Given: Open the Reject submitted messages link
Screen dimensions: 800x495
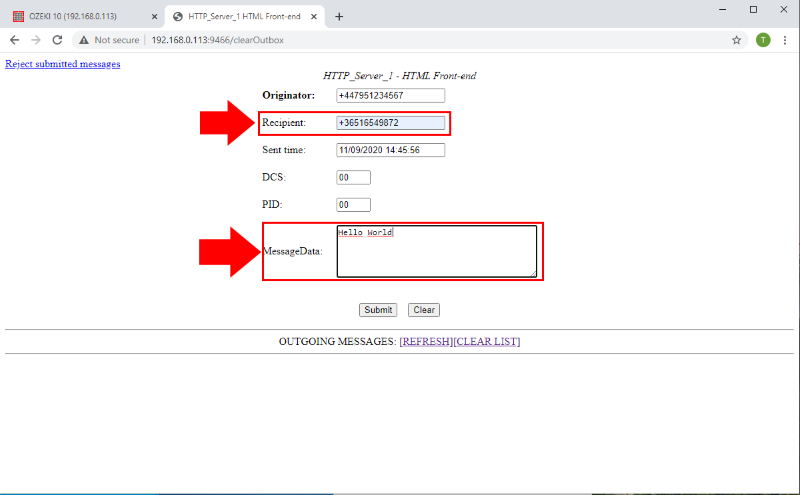Looking at the screenshot, I should [63, 64].
